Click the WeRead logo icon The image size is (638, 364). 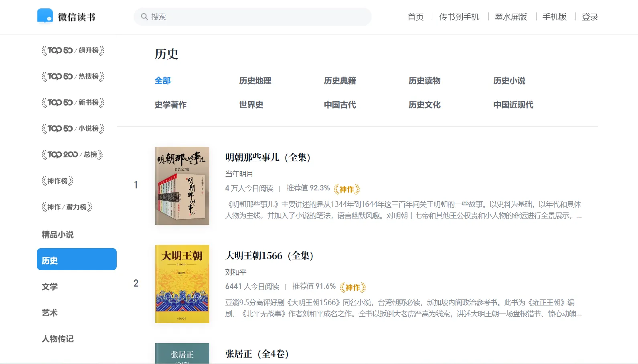(x=45, y=16)
